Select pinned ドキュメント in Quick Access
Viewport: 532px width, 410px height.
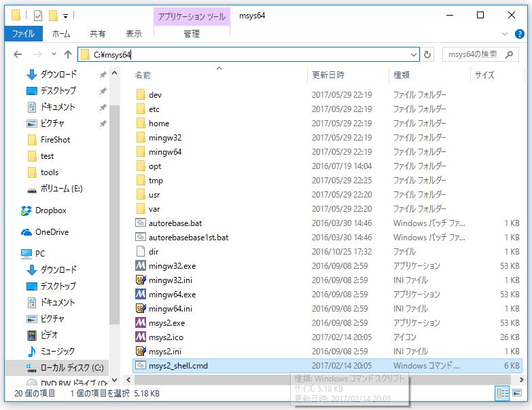(58, 107)
